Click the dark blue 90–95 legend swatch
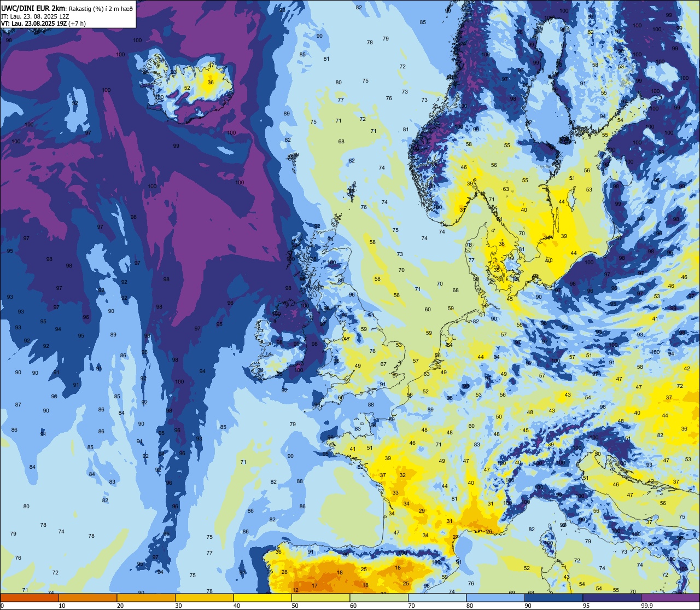700x610 pixels. 553,597
